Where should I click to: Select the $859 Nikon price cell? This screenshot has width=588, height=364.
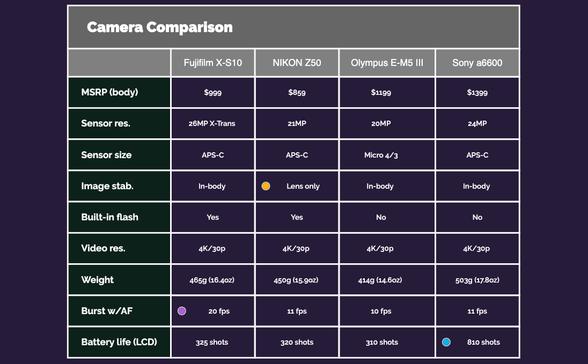pos(297,93)
